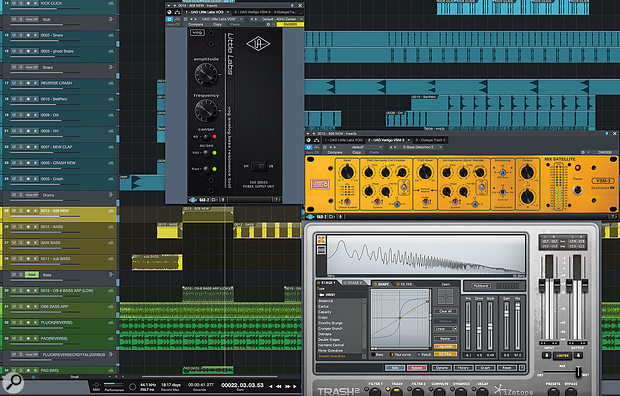620x396 pixels.
Task: Click fast forward in transport bar
Action: click(288, 386)
